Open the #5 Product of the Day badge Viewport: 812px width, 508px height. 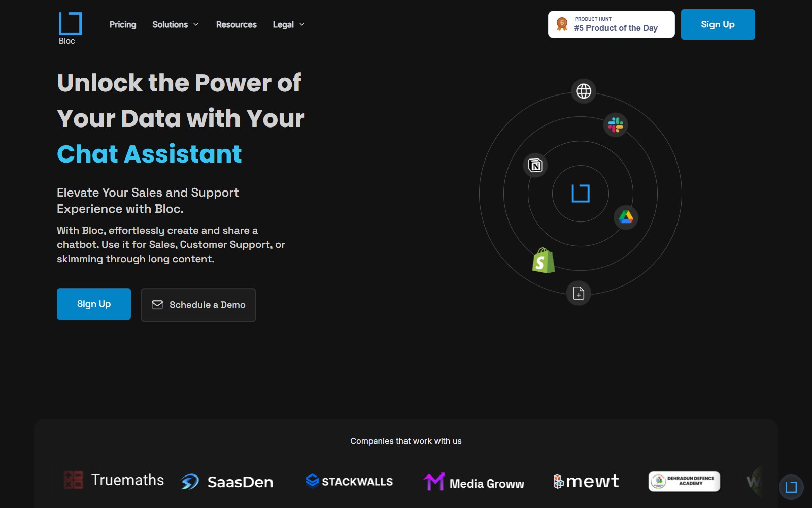click(x=611, y=24)
